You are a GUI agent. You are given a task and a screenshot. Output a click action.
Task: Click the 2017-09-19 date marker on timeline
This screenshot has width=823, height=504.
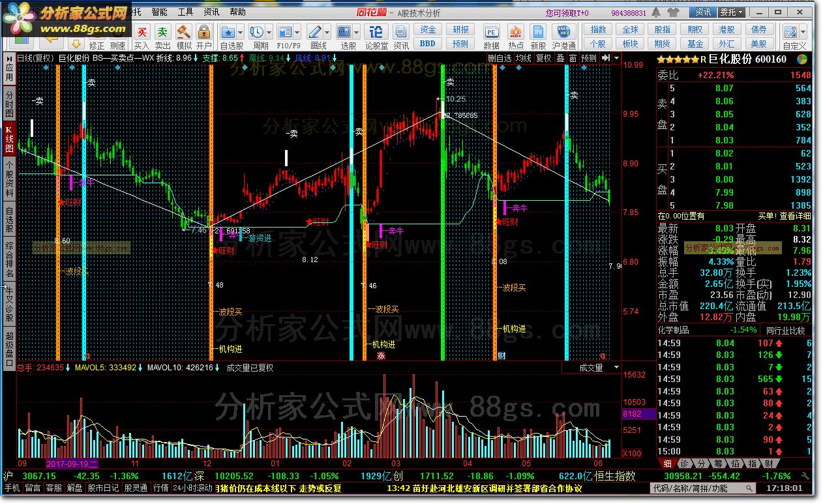click(x=72, y=464)
